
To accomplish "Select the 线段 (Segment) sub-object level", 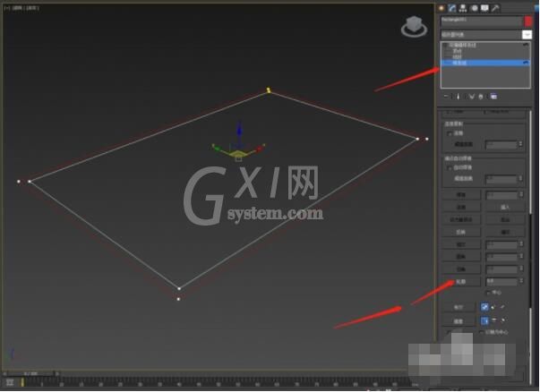I will coord(457,56).
